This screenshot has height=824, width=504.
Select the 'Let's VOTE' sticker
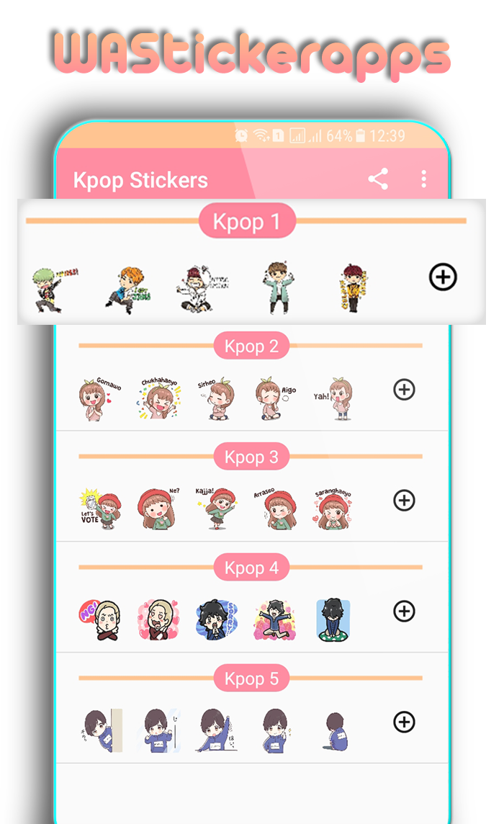point(100,509)
